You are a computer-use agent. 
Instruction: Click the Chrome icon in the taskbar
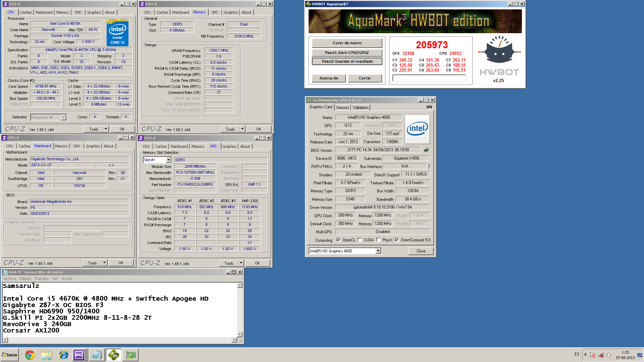[30, 355]
